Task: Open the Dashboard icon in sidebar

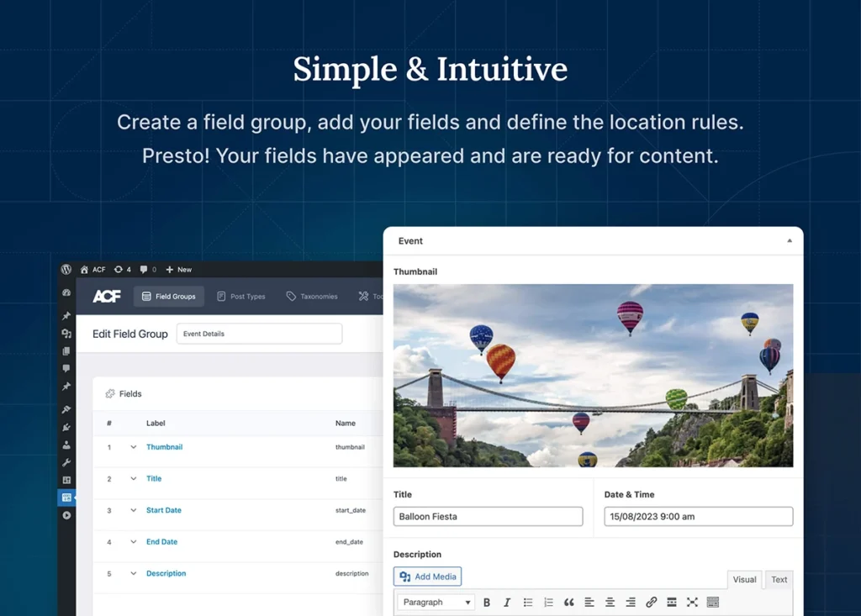Action: tap(66, 292)
